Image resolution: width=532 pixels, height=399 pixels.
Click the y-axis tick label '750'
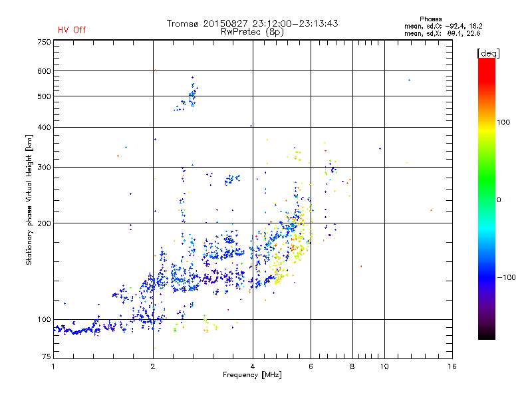tap(44, 43)
